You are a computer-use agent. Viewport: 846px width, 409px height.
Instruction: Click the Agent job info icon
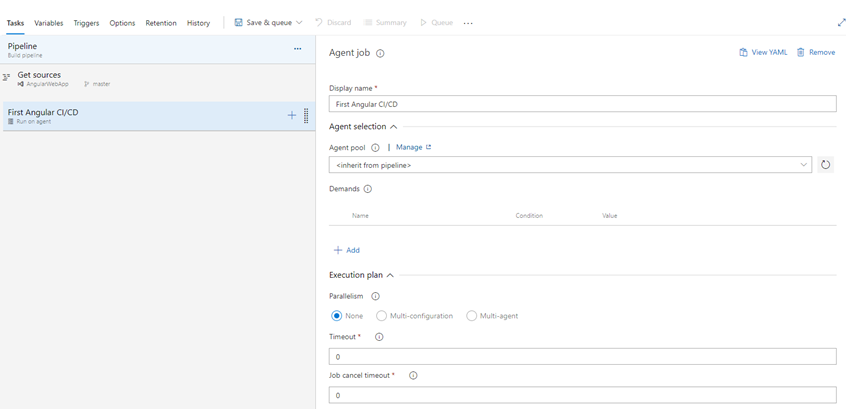point(380,54)
